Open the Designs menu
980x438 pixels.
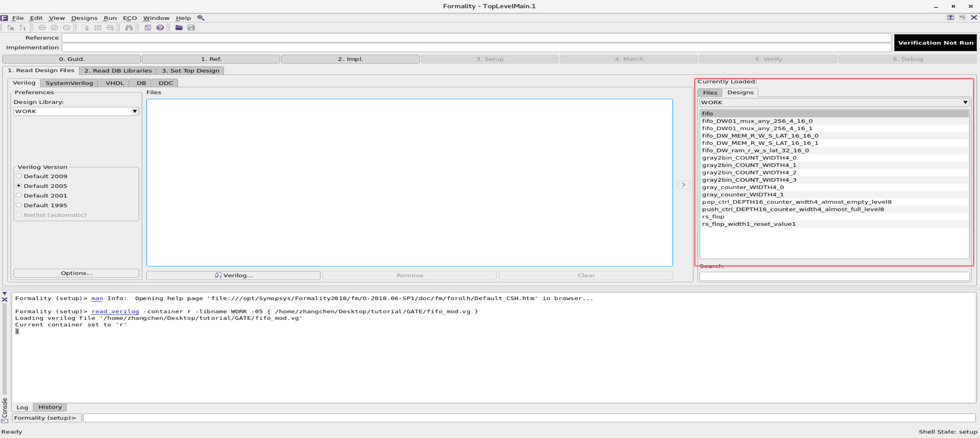tap(84, 18)
